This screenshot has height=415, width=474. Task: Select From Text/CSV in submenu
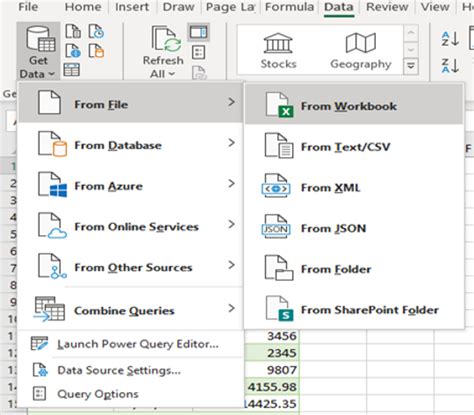pos(354,147)
